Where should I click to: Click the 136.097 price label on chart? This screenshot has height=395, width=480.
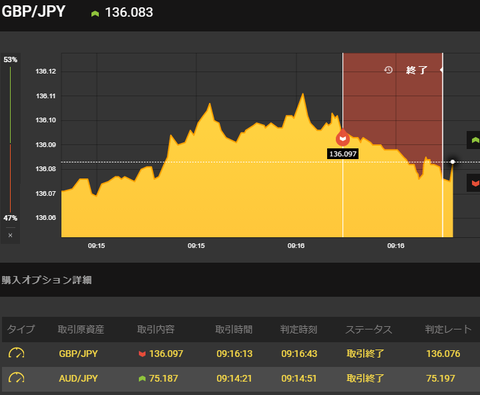tap(343, 154)
